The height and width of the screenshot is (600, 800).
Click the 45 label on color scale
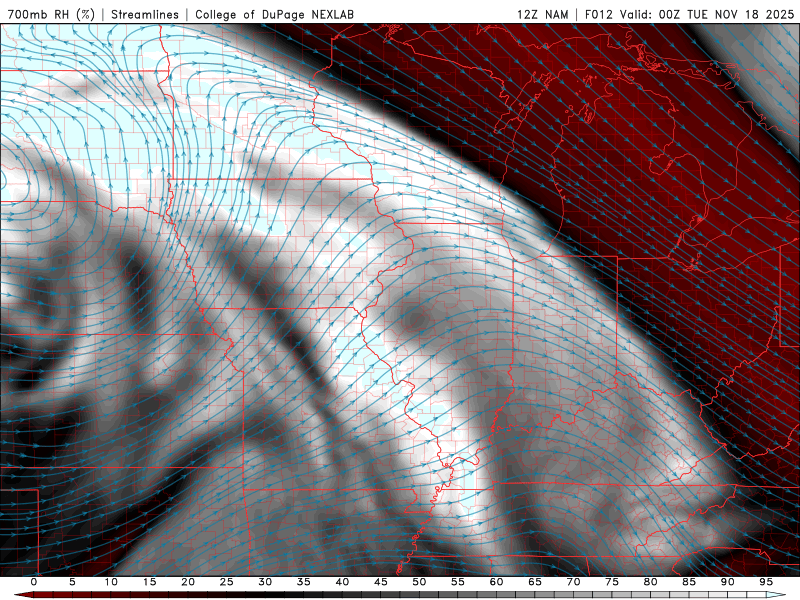381,582
